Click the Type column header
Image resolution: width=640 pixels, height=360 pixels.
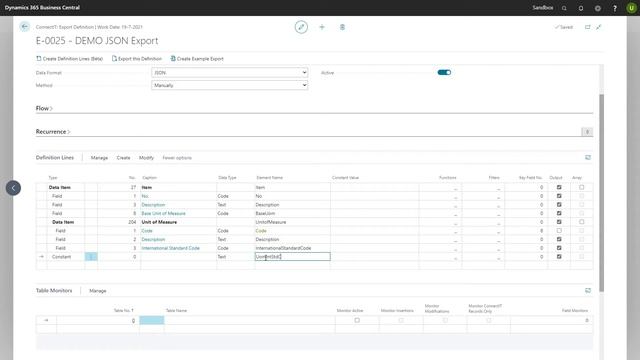(x=53, y=178)
